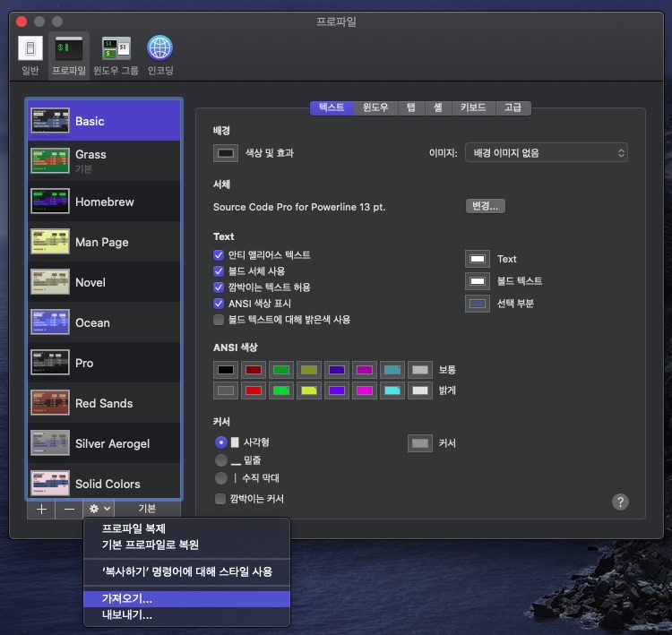
Task: Select the 프로파일 toolbar icon
Action: coord(69,56)
